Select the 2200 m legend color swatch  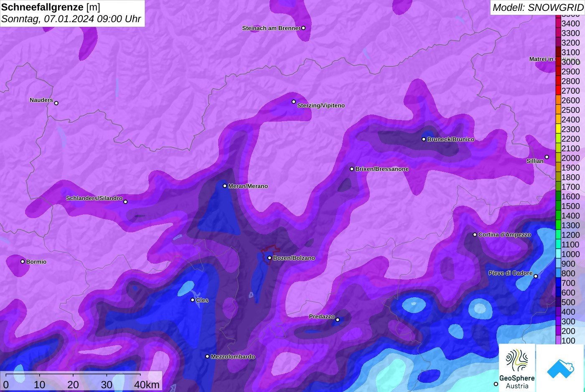(x=558, y=139)
